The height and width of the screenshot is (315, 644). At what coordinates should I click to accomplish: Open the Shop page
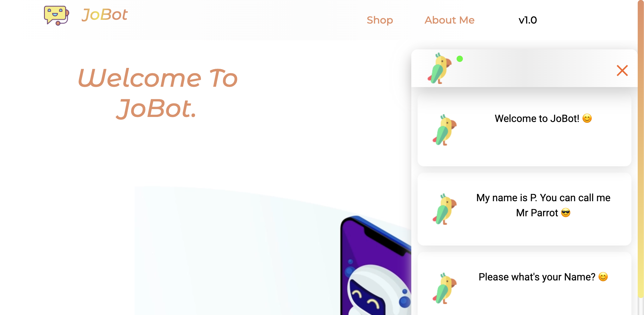380,20
